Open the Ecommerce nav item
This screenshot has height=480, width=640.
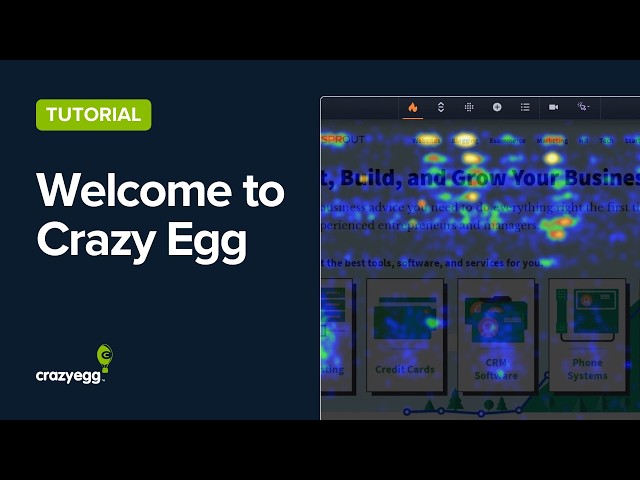[507, 141]
